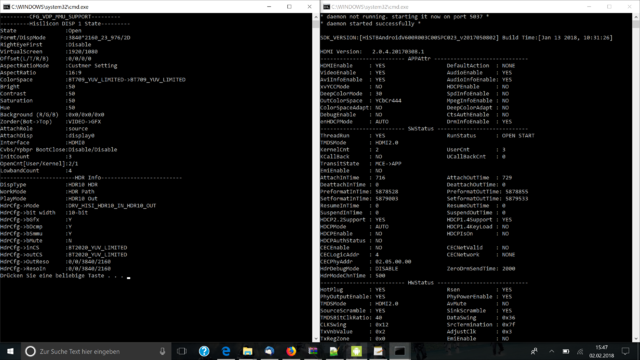This screenshot has height=360, width=640.
Task: Click the ColorSpace line 'BT709_YUV_LIMITED->BT709_YUV_LIMITED'
Action: [x=127, y=80]
